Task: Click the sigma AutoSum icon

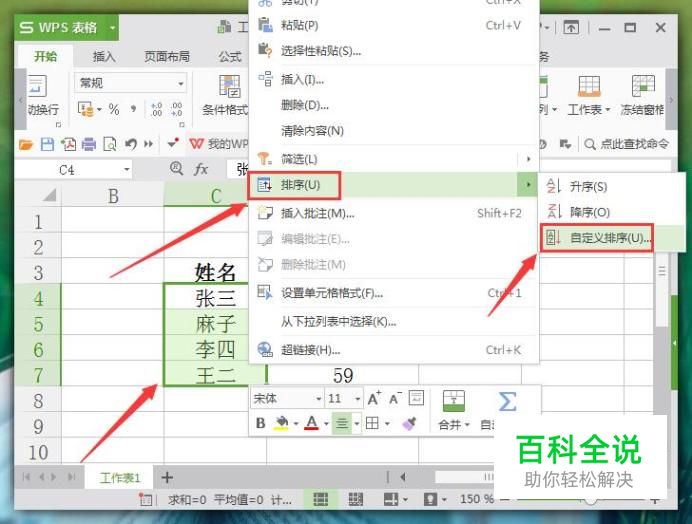Action: (507, 402)
